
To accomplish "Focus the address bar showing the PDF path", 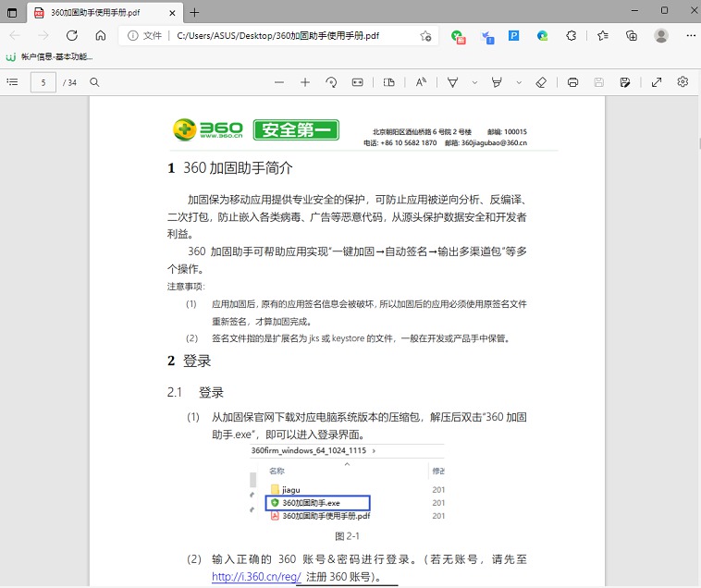I will point(277,36).
